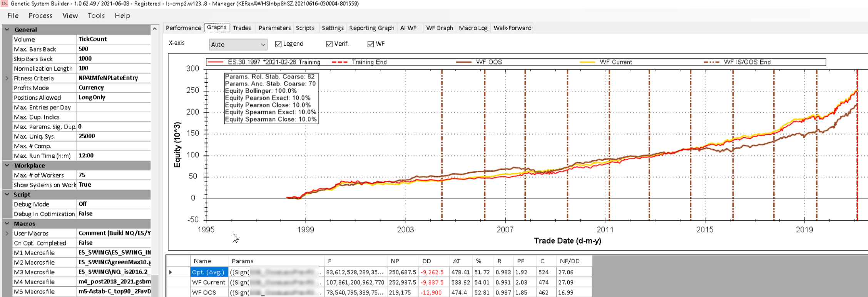This screenshot has width=868, height=297.
Task: Select the WF OOS result row
Action: [x=204, y=292]
